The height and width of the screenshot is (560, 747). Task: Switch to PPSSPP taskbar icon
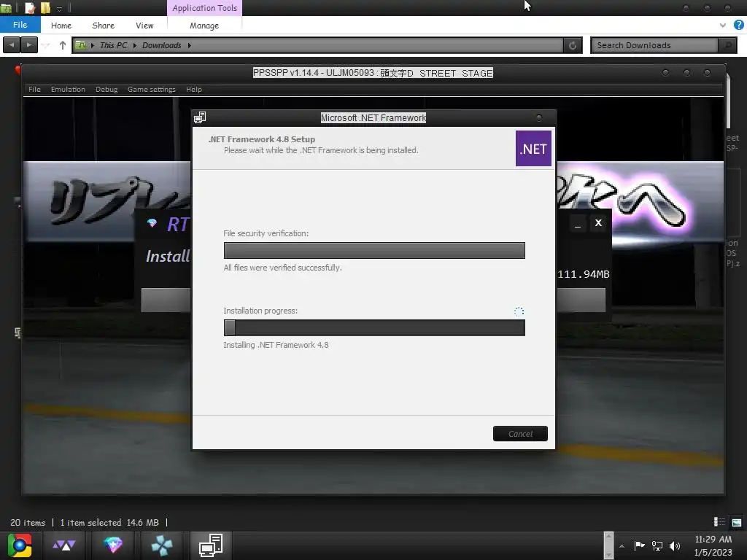[161, 545]
